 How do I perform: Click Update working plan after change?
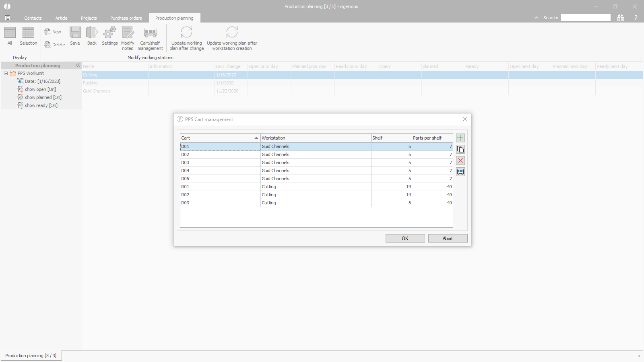(186, 38)
